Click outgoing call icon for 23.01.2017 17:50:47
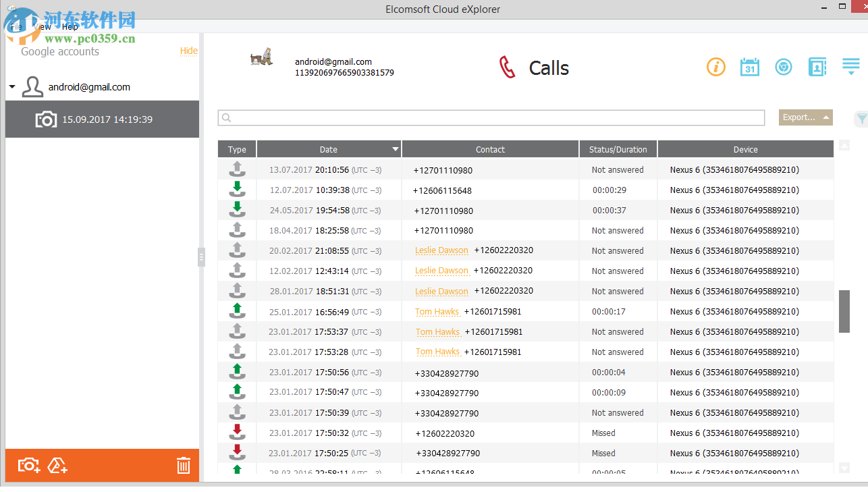 coord(237,392)
